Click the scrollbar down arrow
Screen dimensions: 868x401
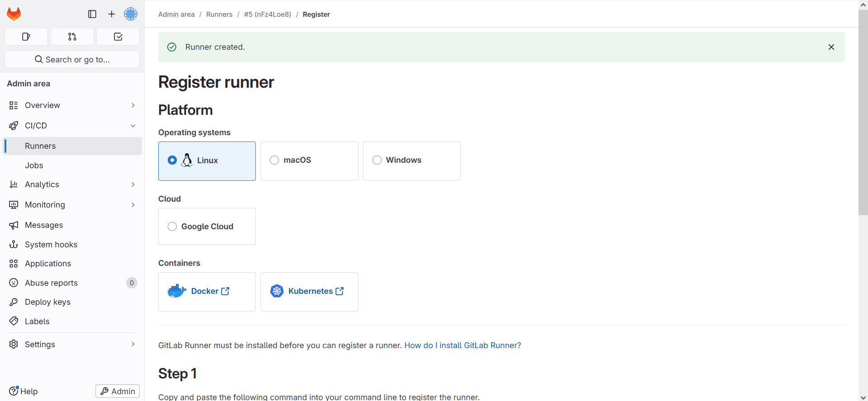(863, 397)
